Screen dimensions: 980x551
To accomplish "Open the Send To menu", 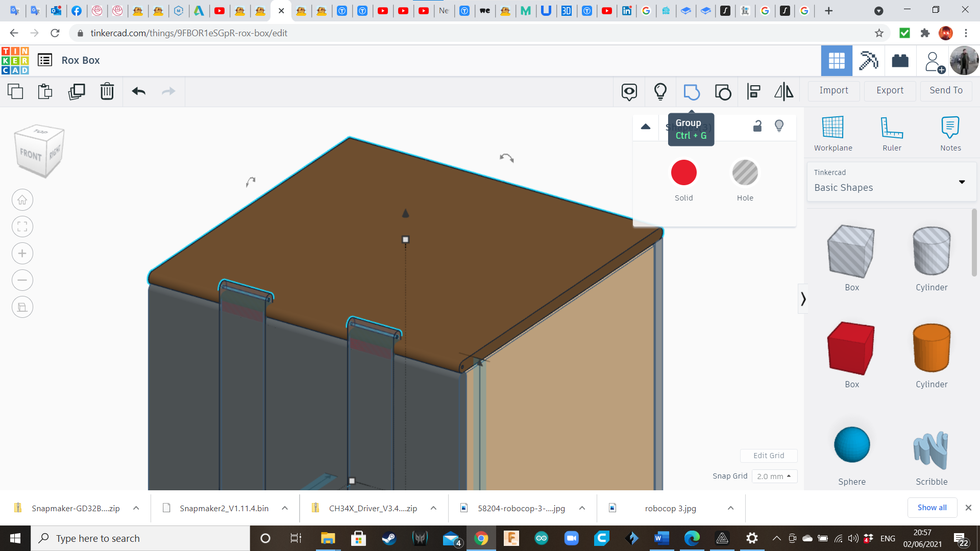I will pyautogui.click(x=946, y=90).
